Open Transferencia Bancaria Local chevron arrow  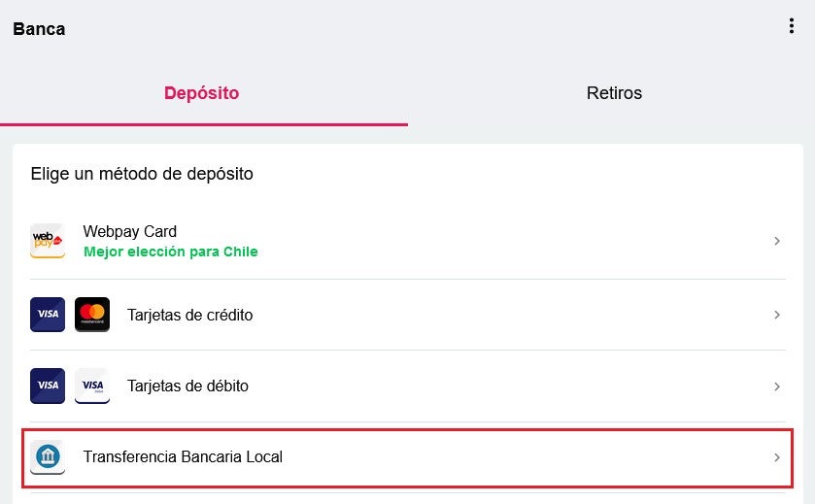click(x=777, y=457)
